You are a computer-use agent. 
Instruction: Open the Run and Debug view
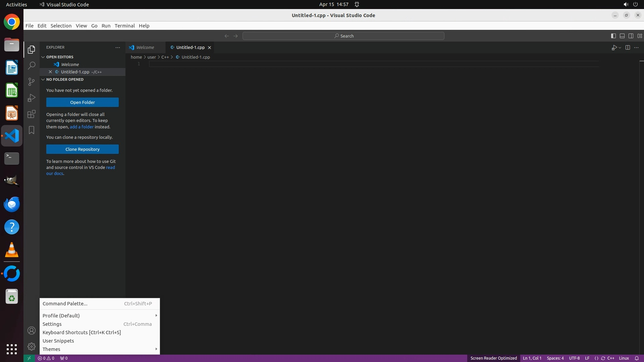[x=32, y=98]
